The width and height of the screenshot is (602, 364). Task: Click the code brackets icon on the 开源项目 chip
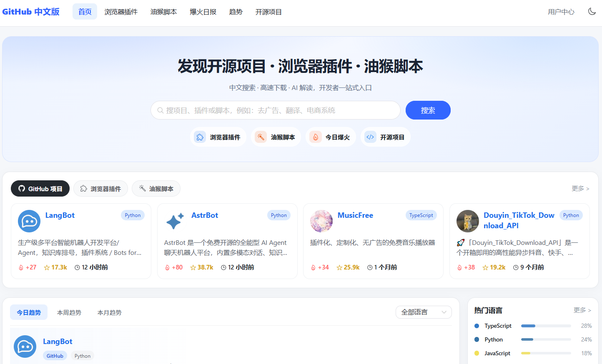point(370,137)
